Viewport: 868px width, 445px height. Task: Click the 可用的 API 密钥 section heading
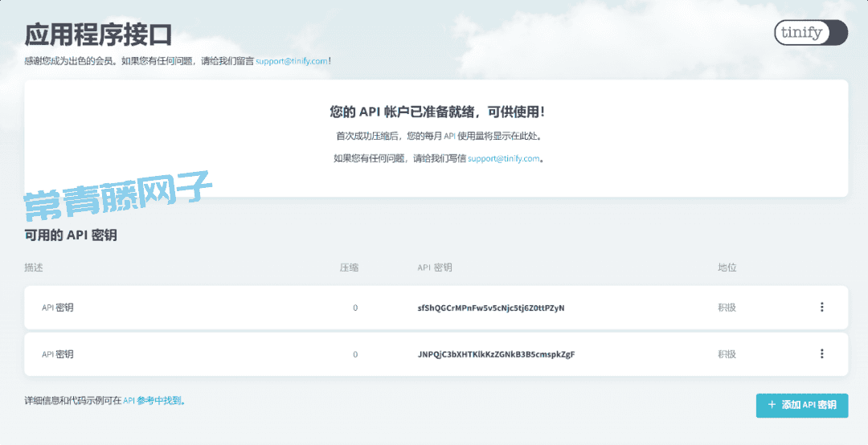point(70,235)
